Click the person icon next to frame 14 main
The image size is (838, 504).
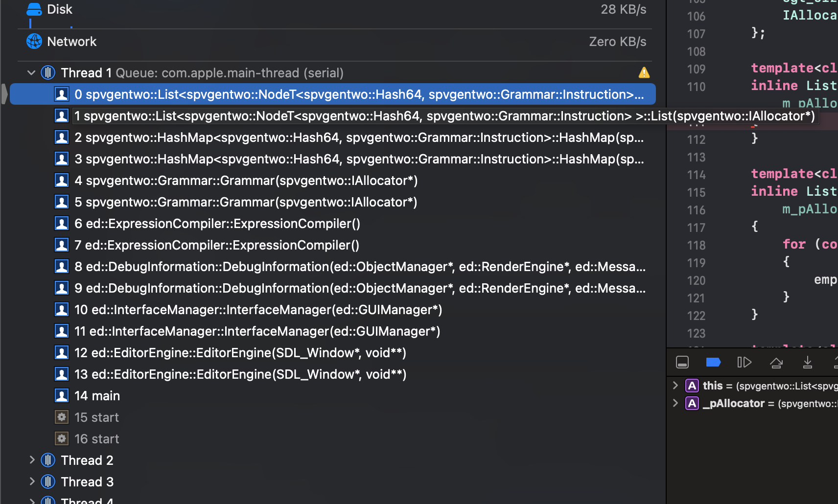point(62,395)
